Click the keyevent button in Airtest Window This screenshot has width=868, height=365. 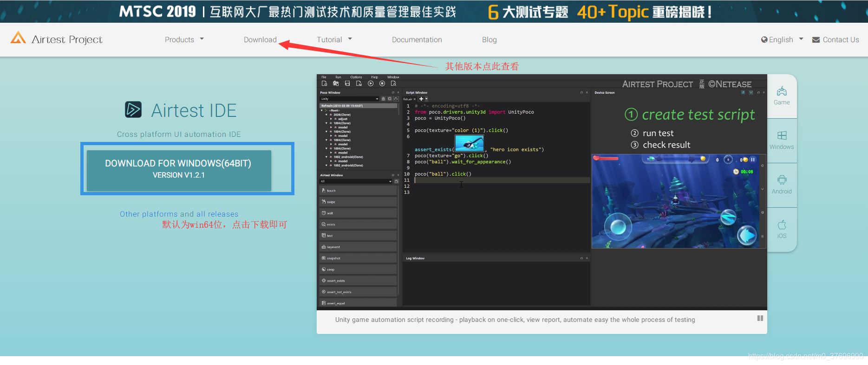358,247
